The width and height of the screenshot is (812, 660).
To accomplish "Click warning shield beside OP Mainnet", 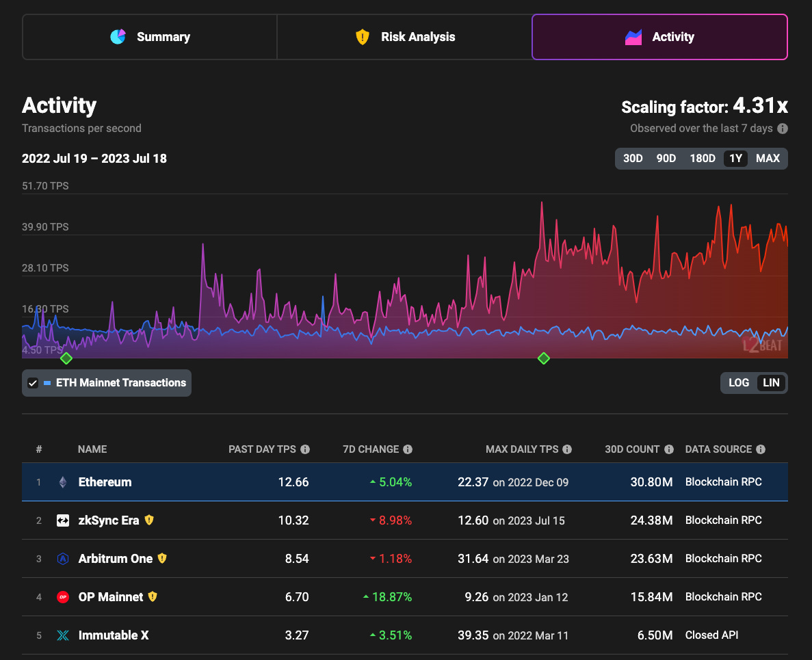I will coord(153,596).
